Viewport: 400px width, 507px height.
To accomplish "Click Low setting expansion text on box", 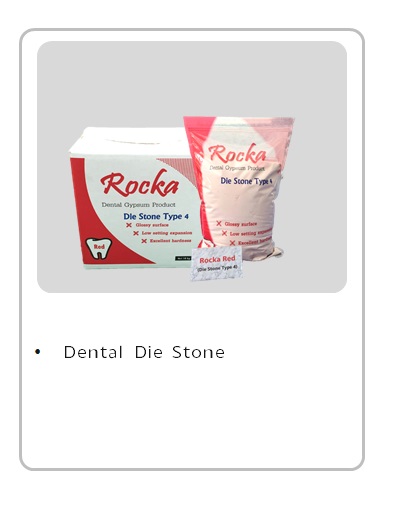I will (x=167, y=233).
